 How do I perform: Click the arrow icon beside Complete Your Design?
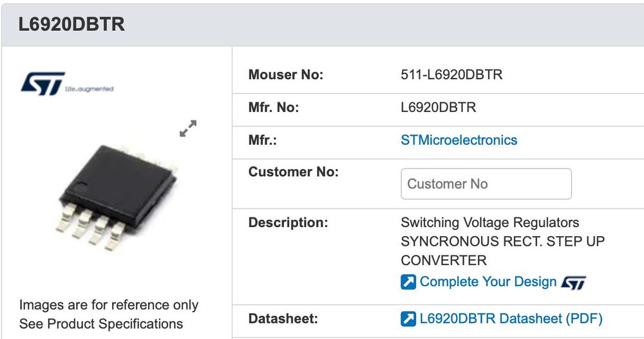pyautogui.click(x=408, y=282)
